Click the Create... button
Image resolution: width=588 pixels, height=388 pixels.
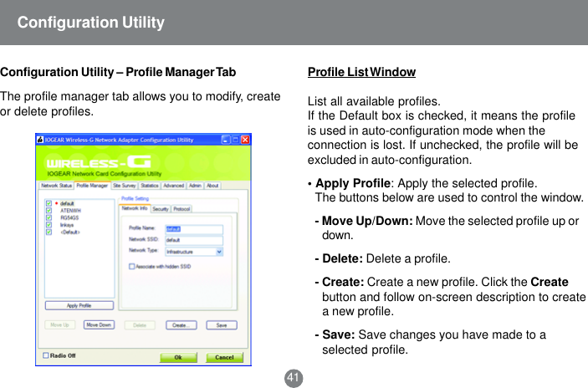[182, 325]
